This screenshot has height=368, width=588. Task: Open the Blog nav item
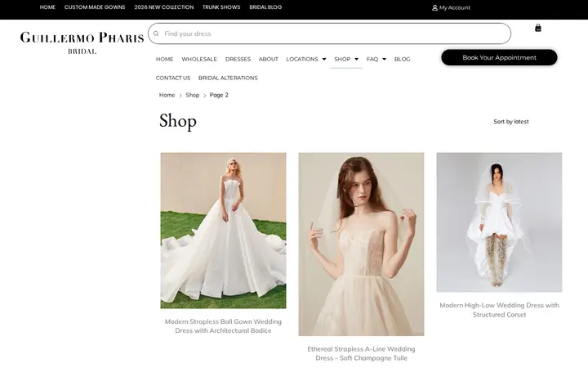pos(402,59)
